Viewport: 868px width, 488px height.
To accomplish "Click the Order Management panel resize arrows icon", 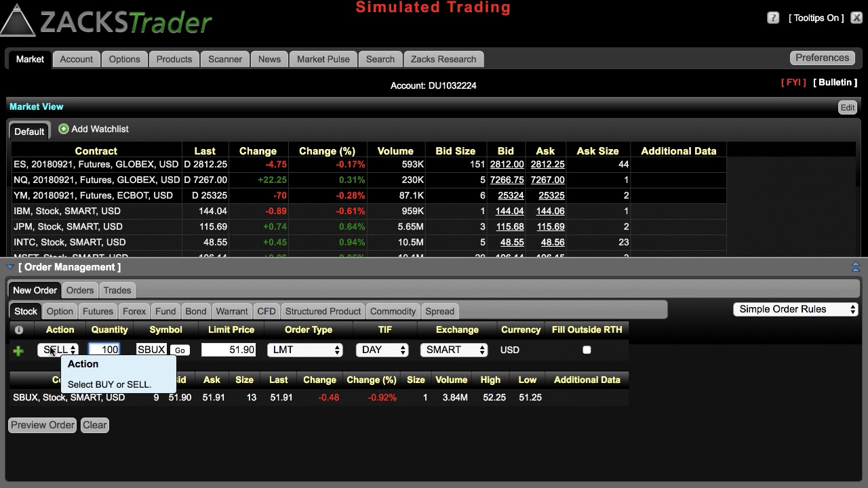I will [x=855, y=267].
